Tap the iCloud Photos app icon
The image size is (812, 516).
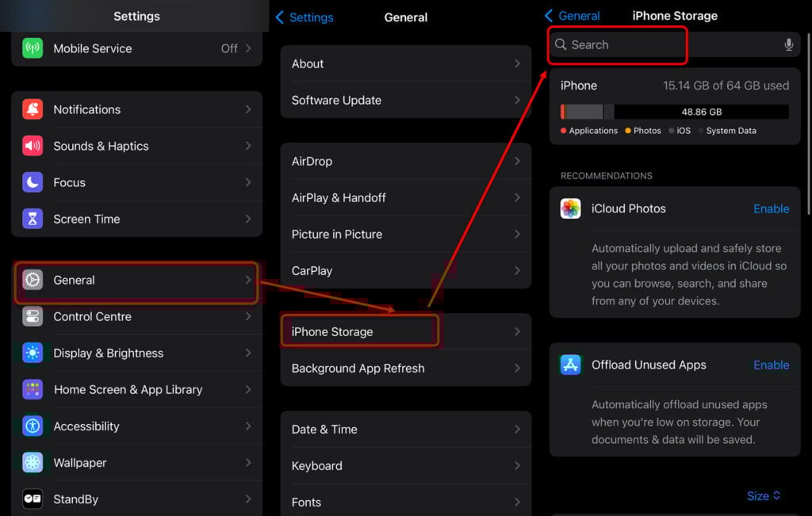click(x=571, y=208)
